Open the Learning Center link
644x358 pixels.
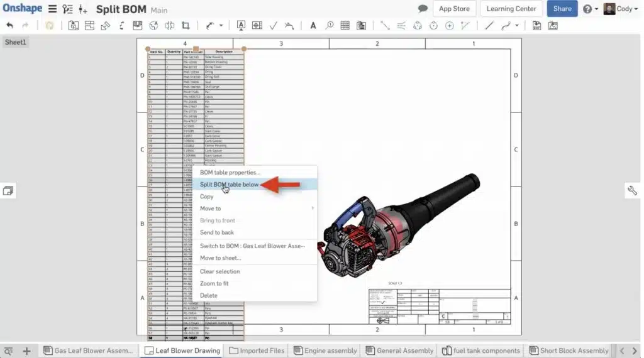tap(511, 9)
